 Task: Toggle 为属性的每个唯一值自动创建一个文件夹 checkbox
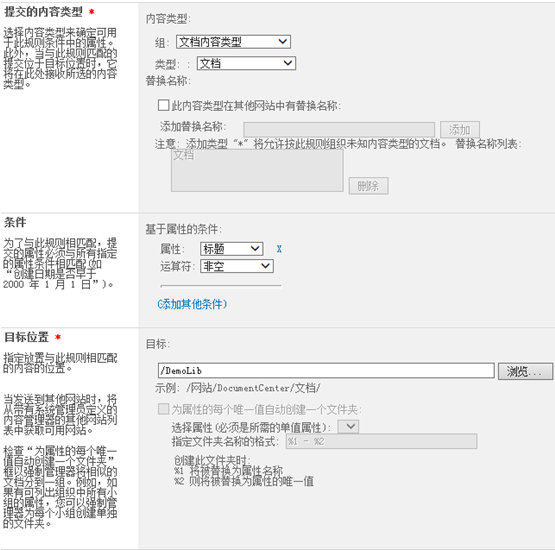point(163,409)
